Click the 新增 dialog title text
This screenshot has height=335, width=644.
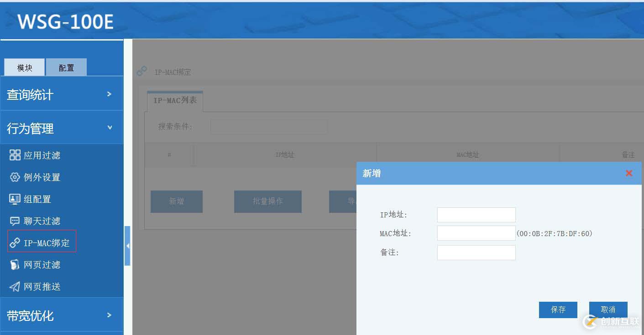pyautogui.click(x=372, y=173)
